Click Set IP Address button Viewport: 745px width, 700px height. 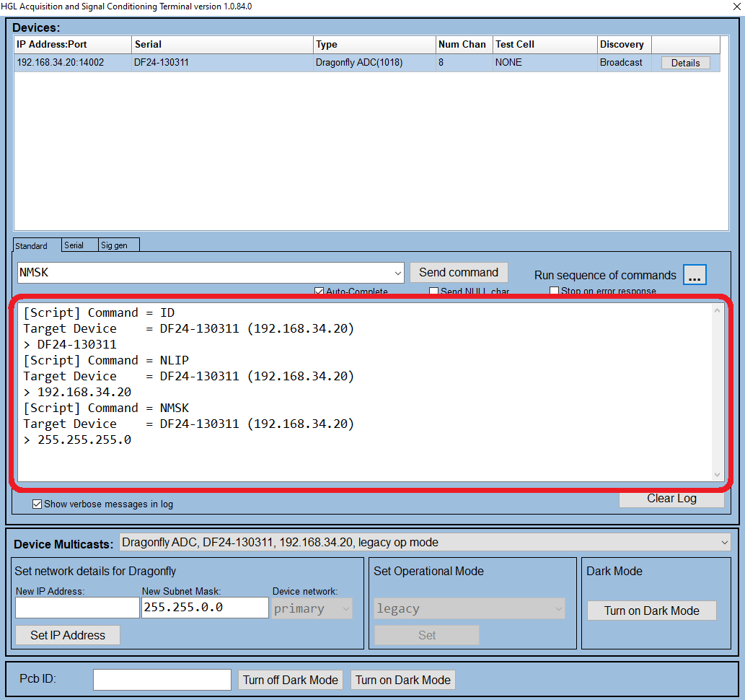tap(68, 635)
